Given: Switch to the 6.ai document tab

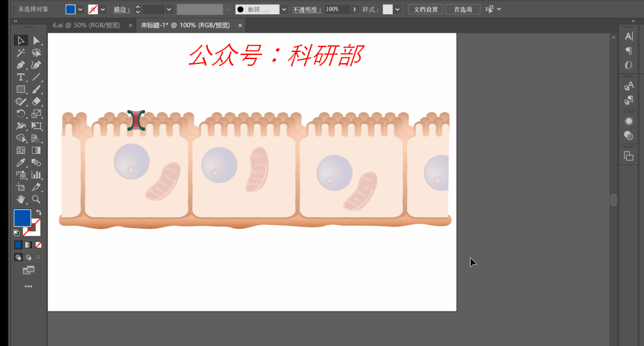Looking at the screenshot, I should pyautogui.click(x=87, y=25).
